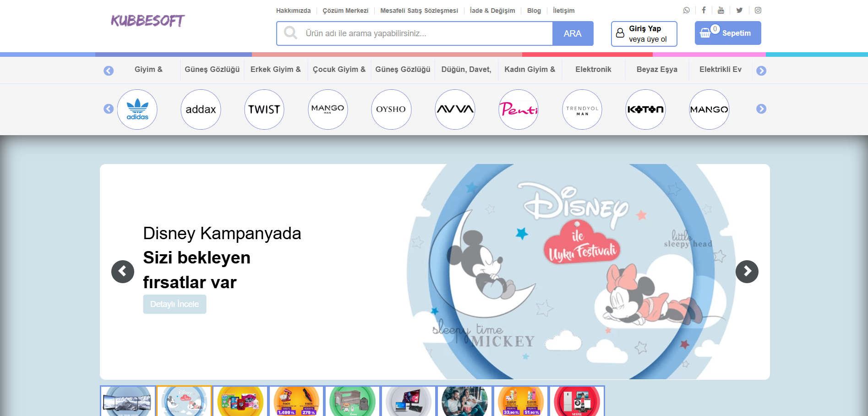Open the Instagram profile icon
Viewport: 868px width, 416px height.
[758, 10]
